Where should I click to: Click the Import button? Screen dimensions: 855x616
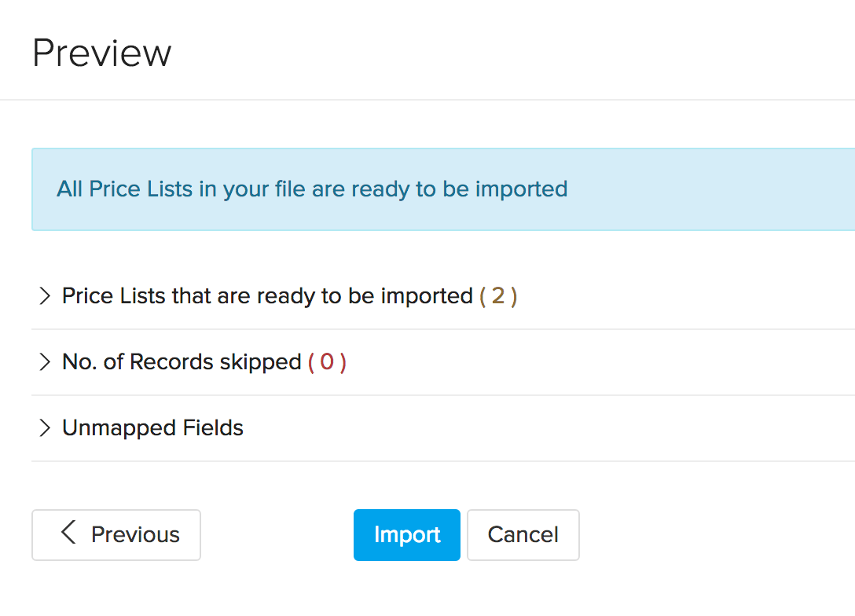406,534
